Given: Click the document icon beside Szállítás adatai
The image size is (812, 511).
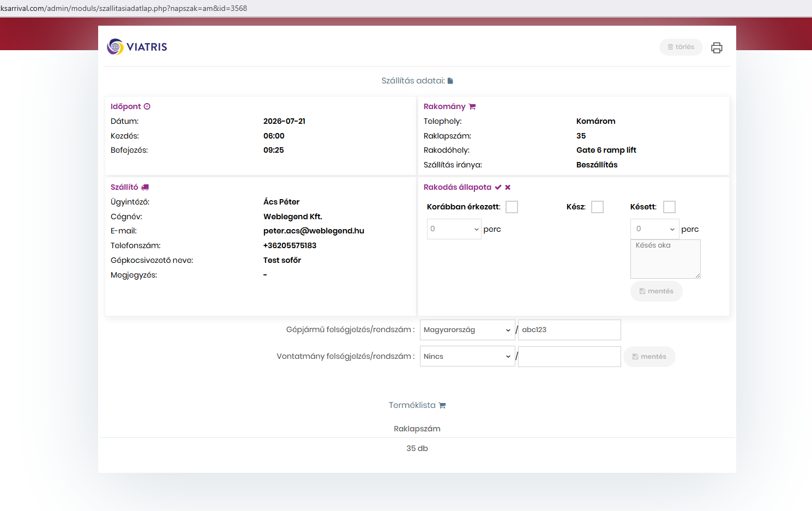Looking at the screenshot, I should pyautogui.click(x=450, y=81).
